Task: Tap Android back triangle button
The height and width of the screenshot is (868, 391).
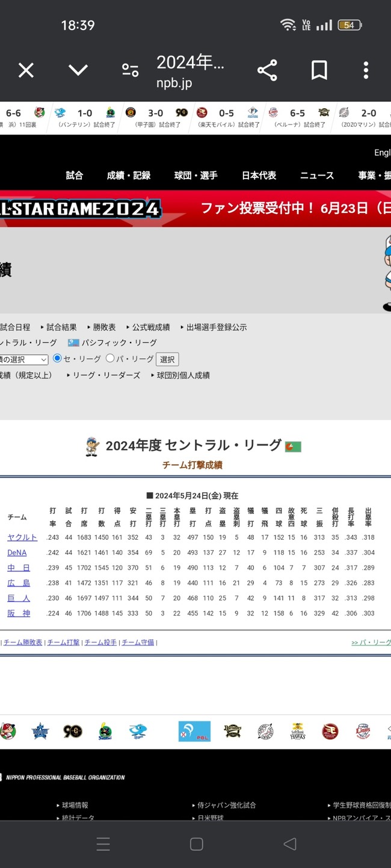Action: [289, 844]
